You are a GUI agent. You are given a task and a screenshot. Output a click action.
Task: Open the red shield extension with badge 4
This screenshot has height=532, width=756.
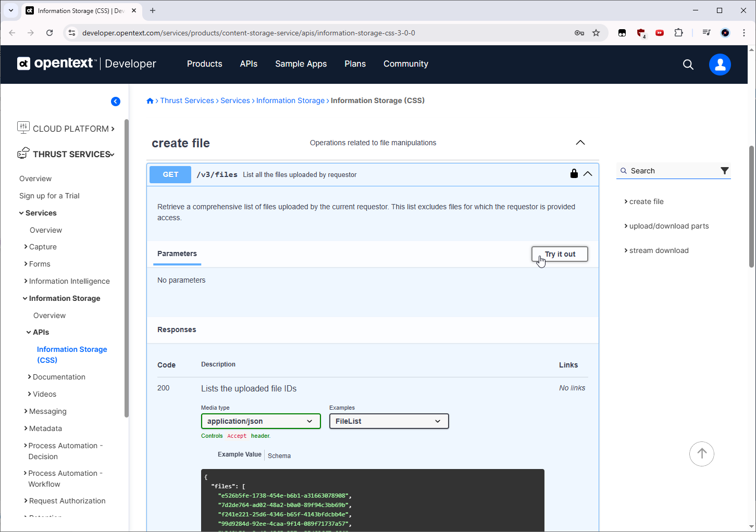[x=641, y=33]
